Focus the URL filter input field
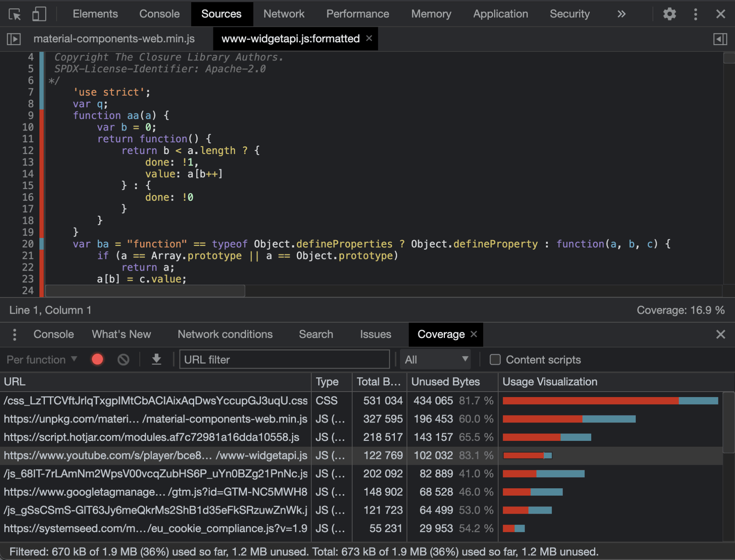The width and height of the screenshot is (735, 560). (x=284, y=359)
